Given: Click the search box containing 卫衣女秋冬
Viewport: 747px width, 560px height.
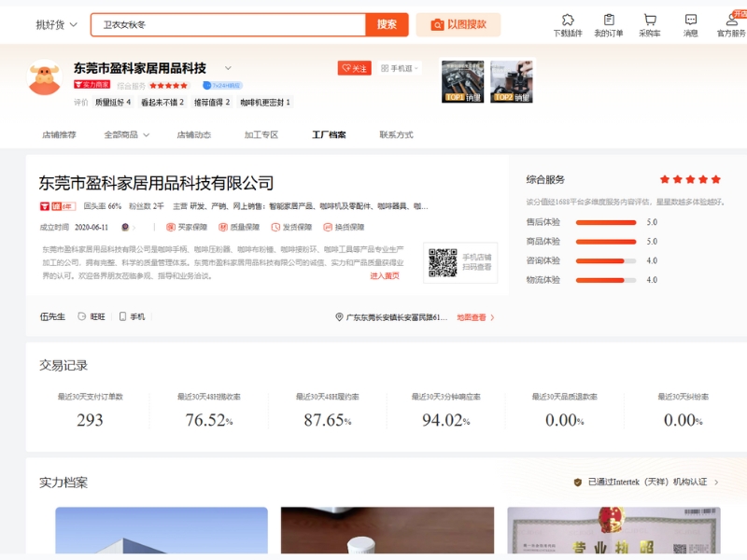Looking at the screenshot, I should point(228,24).
